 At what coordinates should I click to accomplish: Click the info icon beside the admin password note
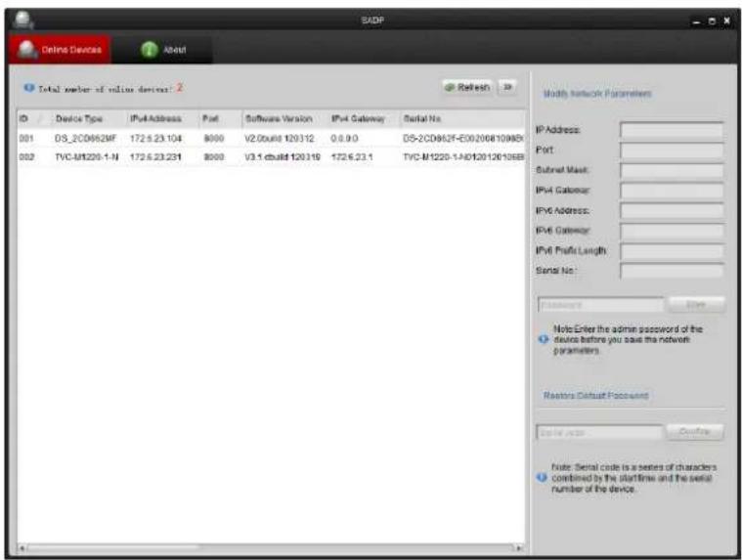click(544, 339)
